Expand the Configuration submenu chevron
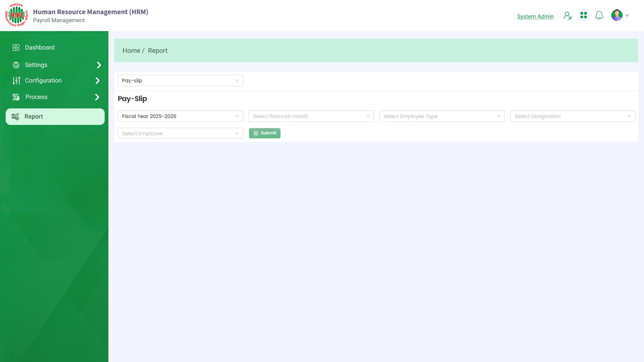This screenshot has height=362, width=644. click(x=98, y=81)
